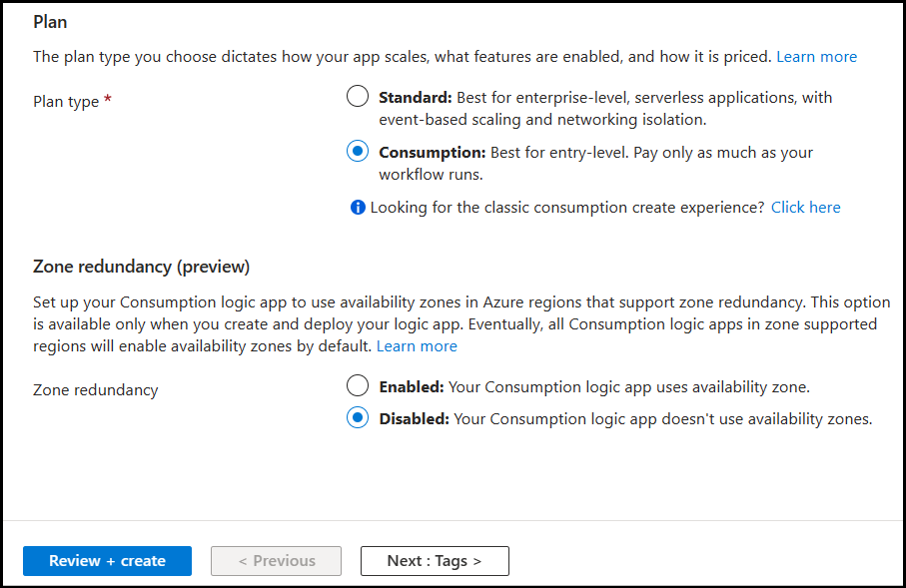Click the 'Plan type' field label
Image resolution: width=906 pixels, height=588 pixels.
72,102
